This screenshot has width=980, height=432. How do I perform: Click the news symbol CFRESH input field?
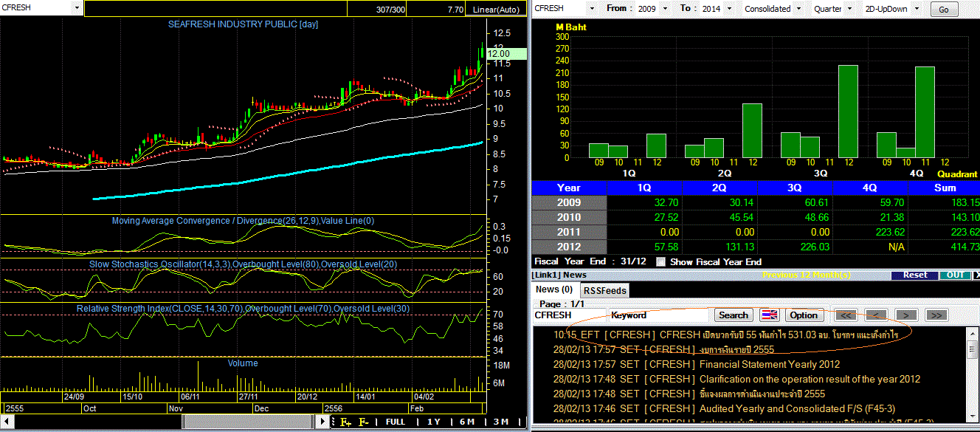point(570,315)
